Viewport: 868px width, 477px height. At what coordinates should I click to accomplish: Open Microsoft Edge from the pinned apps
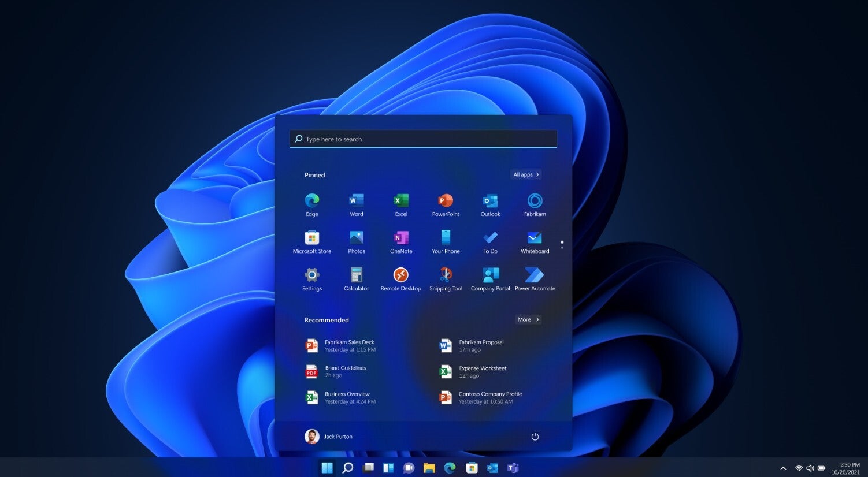311,202
